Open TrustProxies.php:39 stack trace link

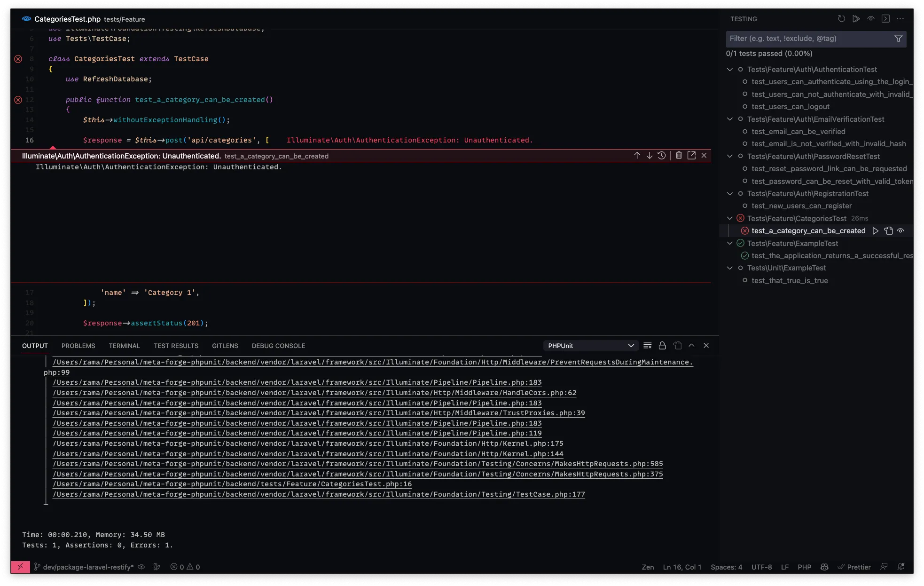tap(319, 413)
